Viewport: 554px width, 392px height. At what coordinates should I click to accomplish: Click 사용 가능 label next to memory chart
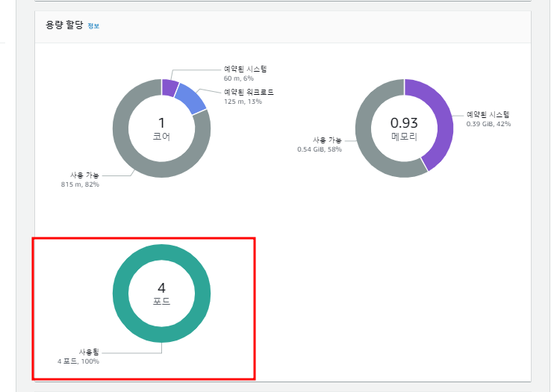click(327, 140)
